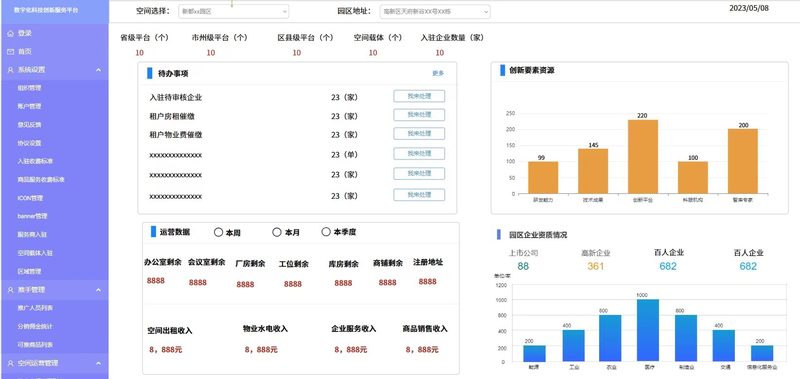This screenshot has width=800, height=379.
Task: Open 推广人员列表 in the sidebar
Action: click(x=35, y=308)
